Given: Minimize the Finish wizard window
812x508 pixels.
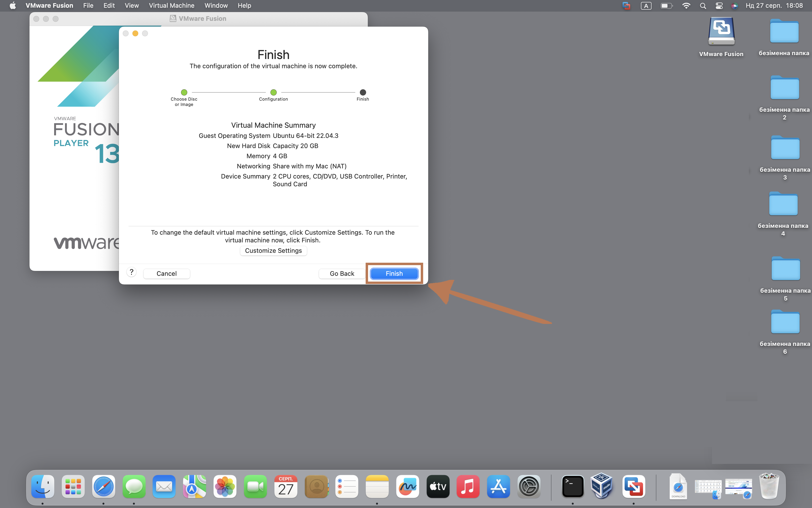Looking at the screenshot, I should [135, 33].
